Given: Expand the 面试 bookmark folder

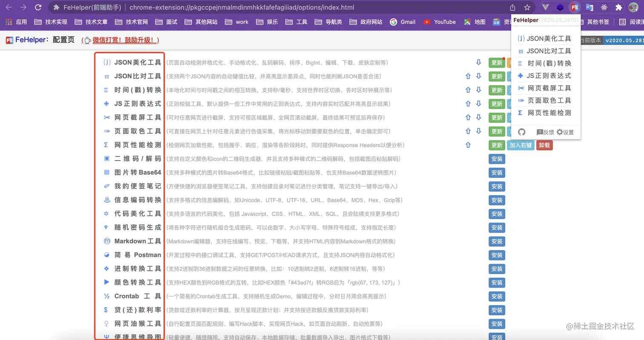Looking at the screenshot, I should point(166,22).
